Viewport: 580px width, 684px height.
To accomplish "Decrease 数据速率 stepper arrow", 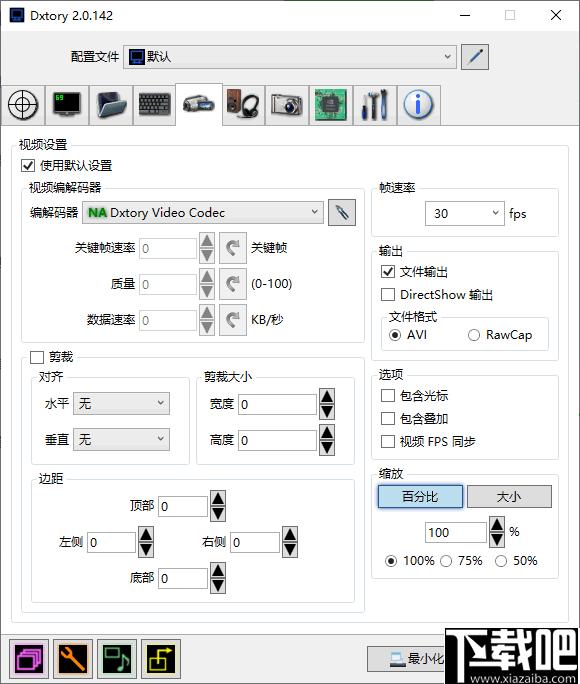I will point(207,328).
